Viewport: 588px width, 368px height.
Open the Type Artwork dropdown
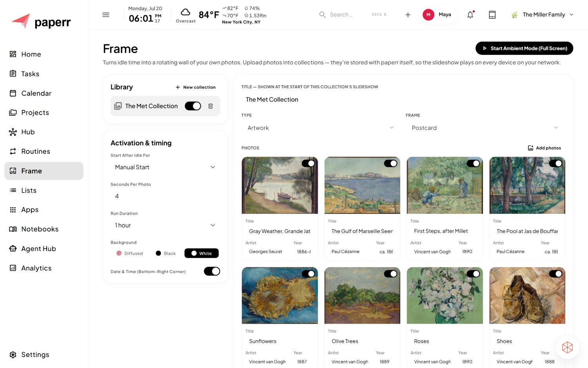pos(321,128)
